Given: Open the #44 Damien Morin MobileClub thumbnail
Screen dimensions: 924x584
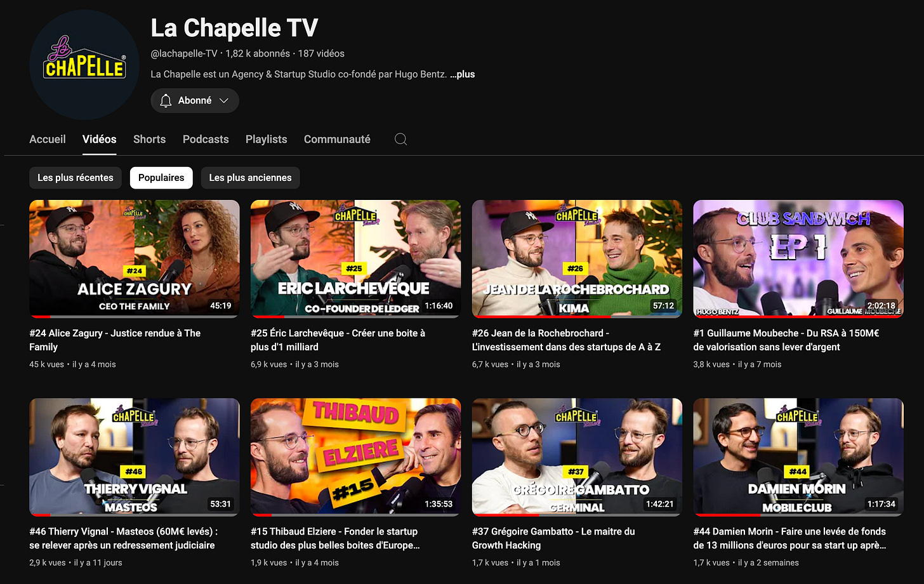Looking at the screenshot, I should [x=798, y=457].
